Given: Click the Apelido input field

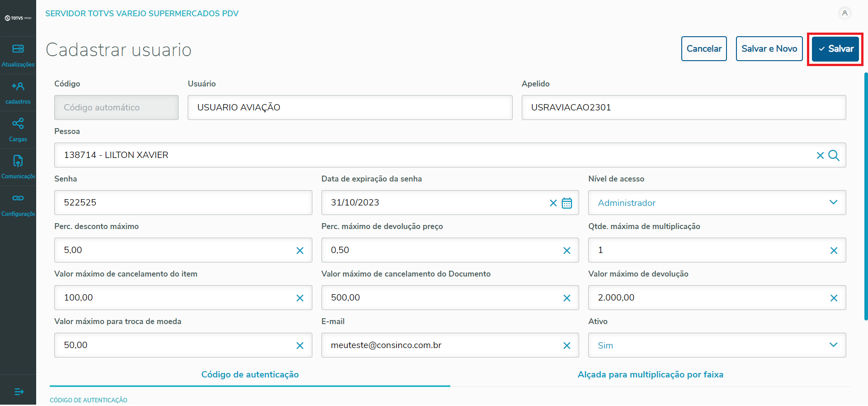Looking at the screenshot, I should pos(684,107).
